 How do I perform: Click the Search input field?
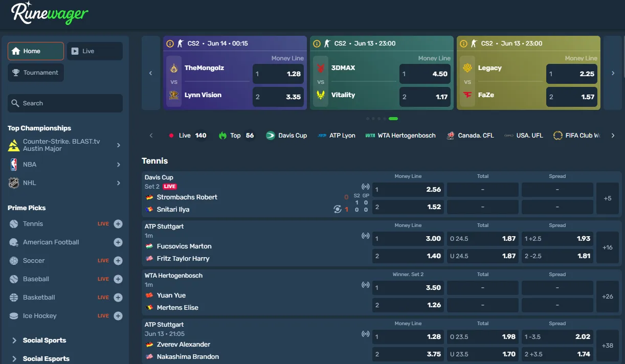point(65,103)
